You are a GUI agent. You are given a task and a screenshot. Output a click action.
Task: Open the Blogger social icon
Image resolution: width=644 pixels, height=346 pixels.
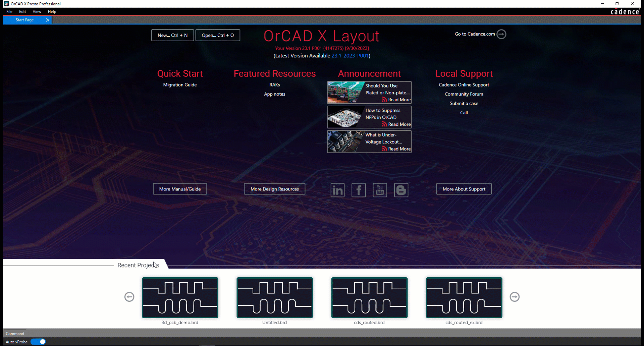pyautogui.click(x=401, y=190)
